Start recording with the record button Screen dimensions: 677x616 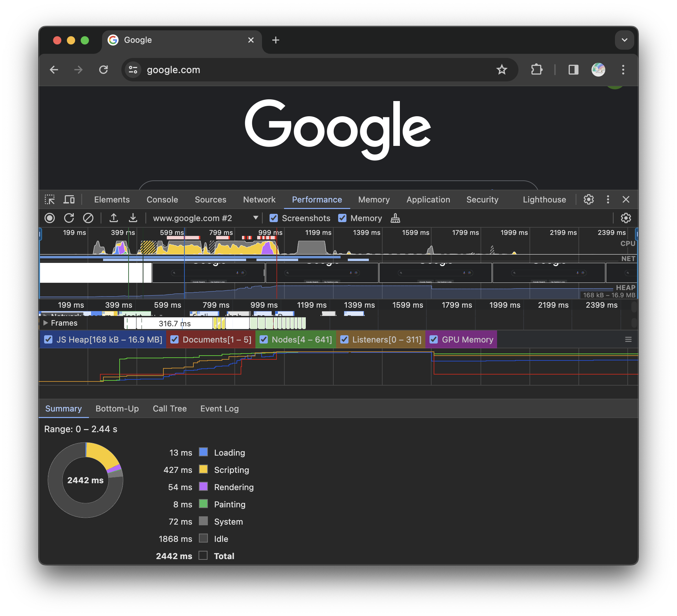50,218
